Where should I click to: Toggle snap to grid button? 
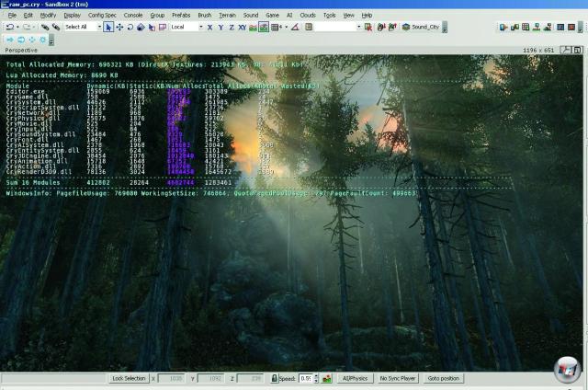pyautogui.click(x=276, y=27)
